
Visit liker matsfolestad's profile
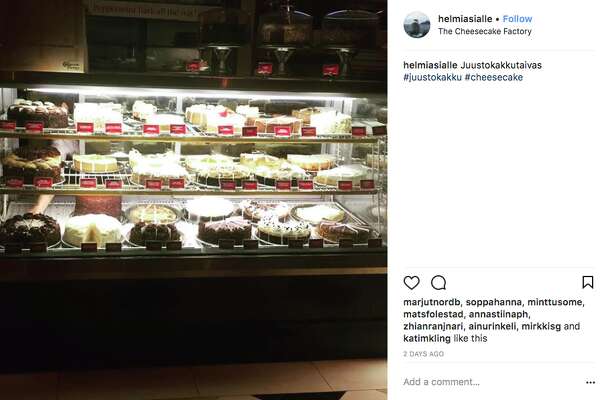coord(432,315)
